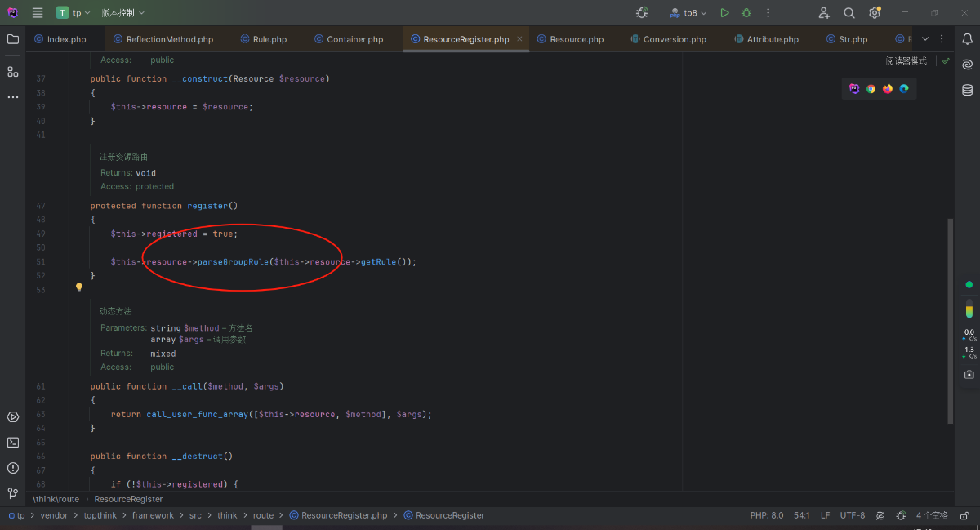Open the Terminal tool window icon
This screenshot has width=980, height=530.
(12, 443)
